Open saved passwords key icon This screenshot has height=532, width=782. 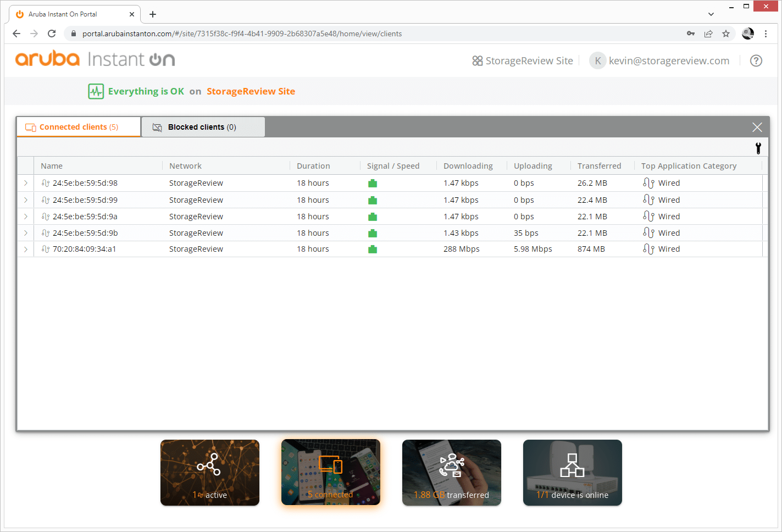tap(691, 34)
